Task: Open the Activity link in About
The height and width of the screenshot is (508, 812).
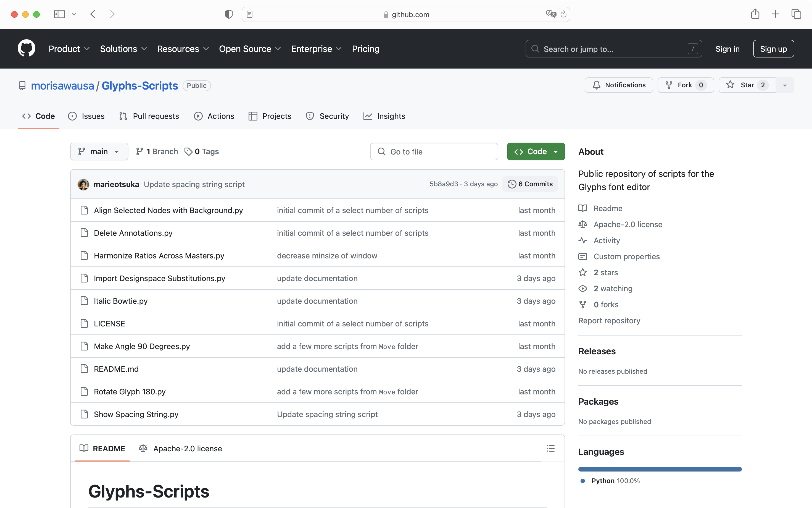Action: [x=607, y=240]
